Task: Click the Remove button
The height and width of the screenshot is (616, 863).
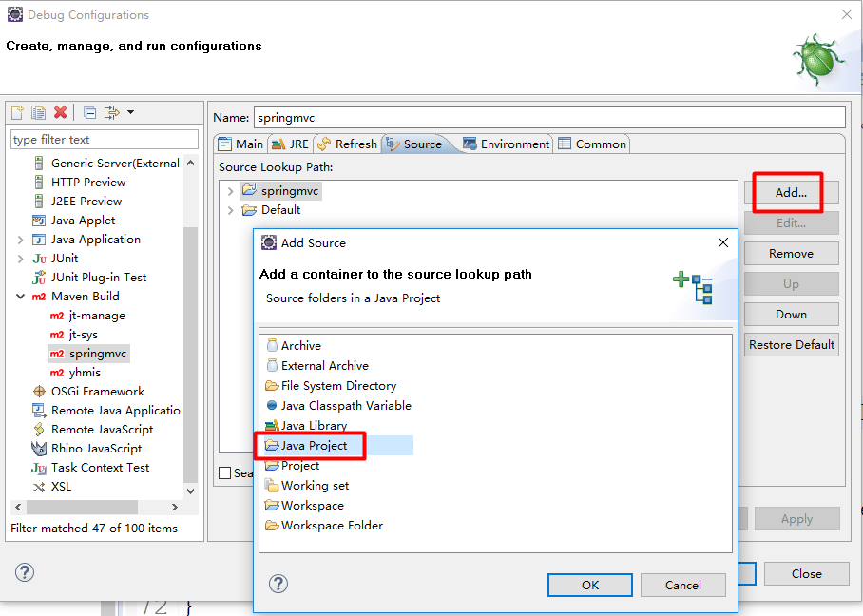Action: [x=791, y=254]
